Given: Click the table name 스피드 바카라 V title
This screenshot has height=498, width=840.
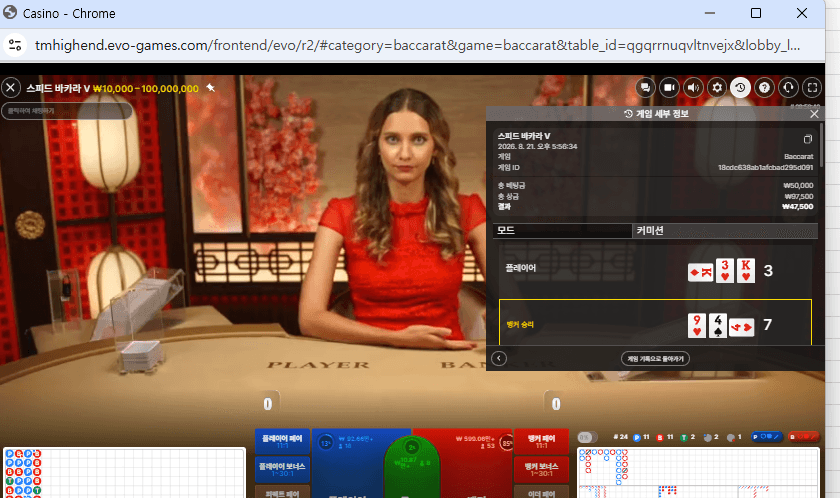Looking at the screenshot, I should 58,88.
